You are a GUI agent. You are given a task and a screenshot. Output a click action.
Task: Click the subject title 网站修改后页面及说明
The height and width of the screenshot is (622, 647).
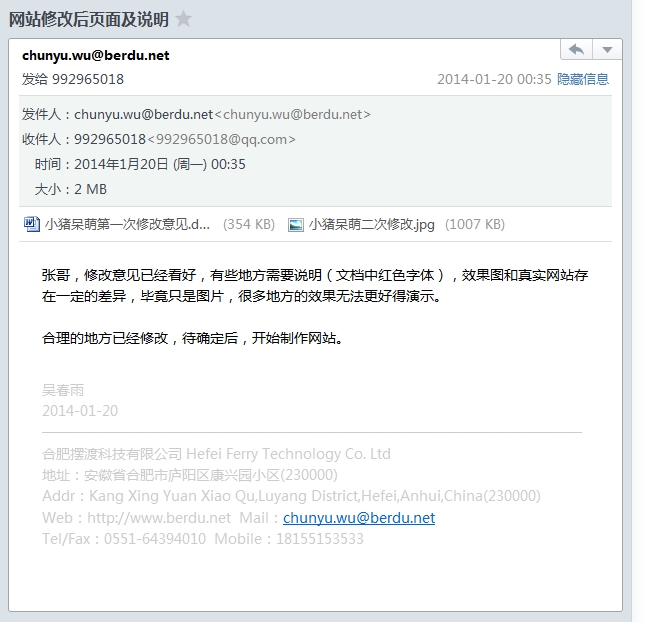pyautogui.click(x=89, y=19)
